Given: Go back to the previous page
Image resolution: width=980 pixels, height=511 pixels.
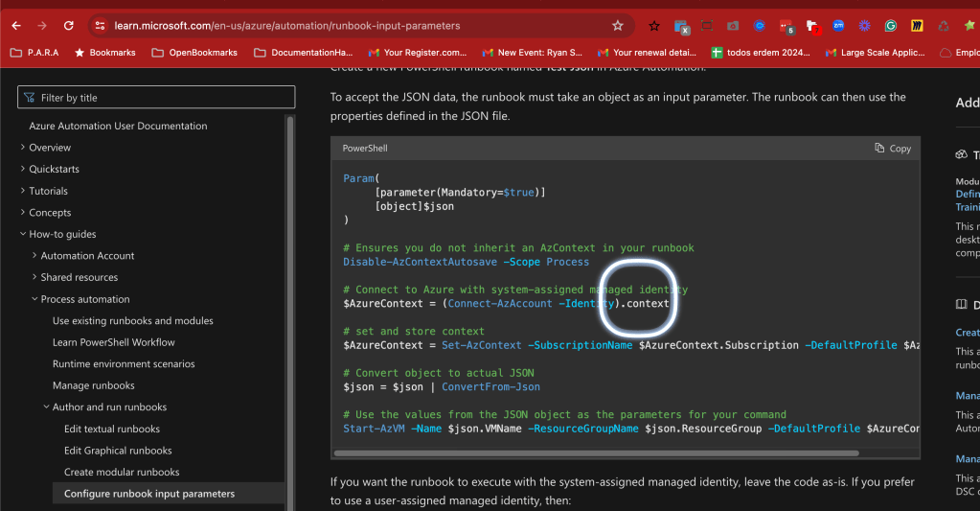Looking at the screenshot, I should 16,26.
